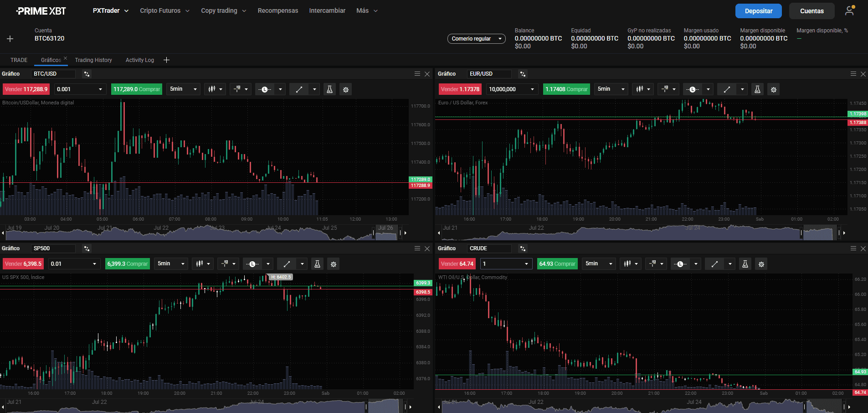This screenshot has width=868, height=413.
Task: Open CRUDE chart settings gear
Action: 761,264
